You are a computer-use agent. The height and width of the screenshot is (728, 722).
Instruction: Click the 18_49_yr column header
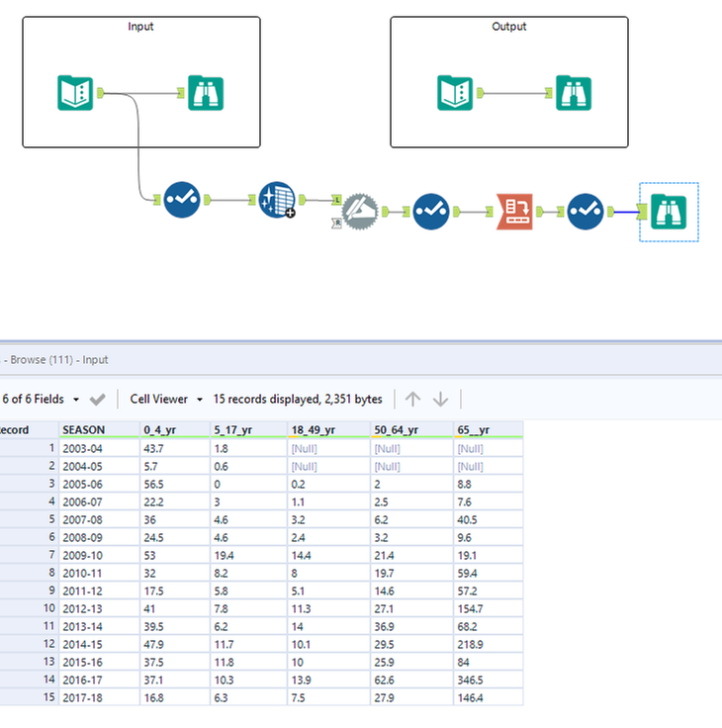pos(328,430)
